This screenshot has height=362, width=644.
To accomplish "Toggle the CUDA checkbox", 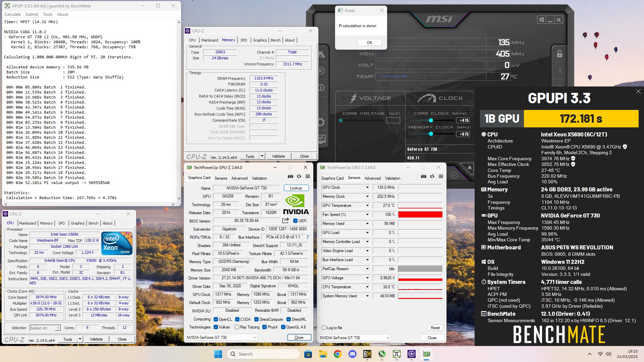I will 237,319.
